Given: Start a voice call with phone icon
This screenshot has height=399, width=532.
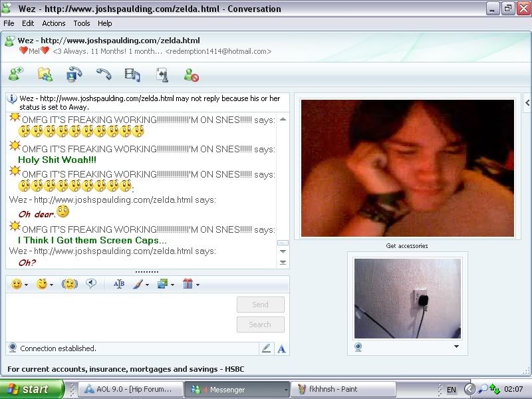Looking at the screenshot, I should click(103, 75).
